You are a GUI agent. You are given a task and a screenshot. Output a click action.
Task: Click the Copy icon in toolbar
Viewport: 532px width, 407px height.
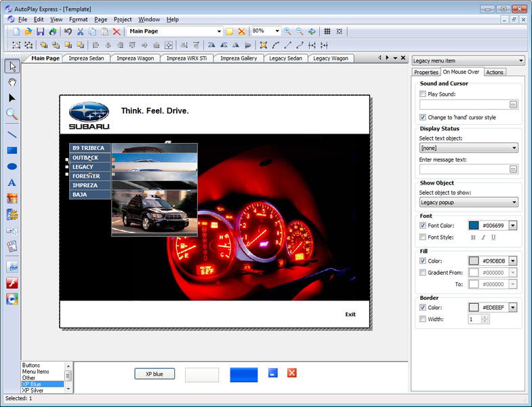(x=92, y=32)
